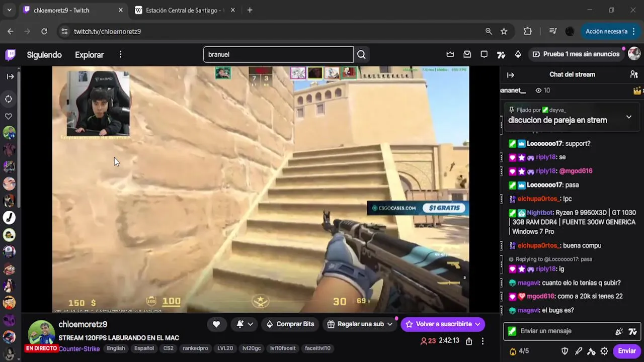Image resolution: width=644 pixels, height=362 pixels.
Task: Send the chat message with Enviar
Action: (x=627, y=351)
